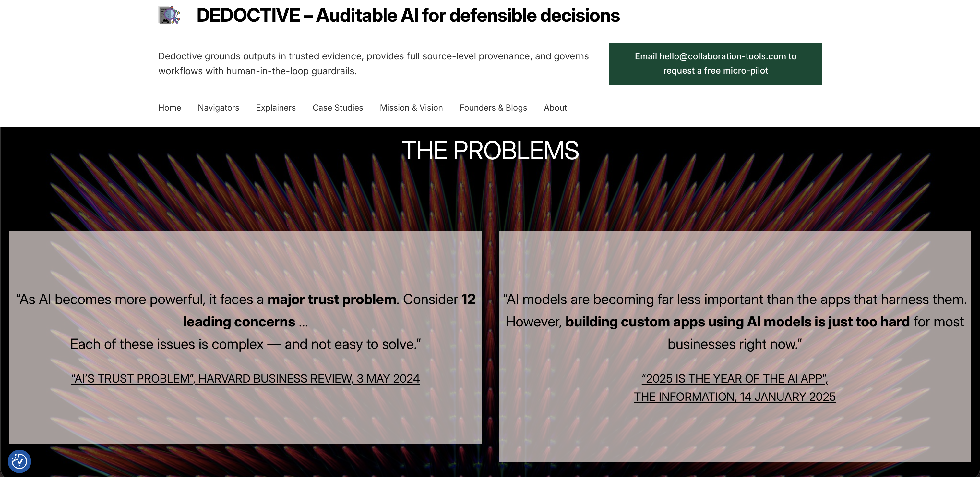
Task: Click the "businesses right now." quote ending
Action: click(735, 344)
